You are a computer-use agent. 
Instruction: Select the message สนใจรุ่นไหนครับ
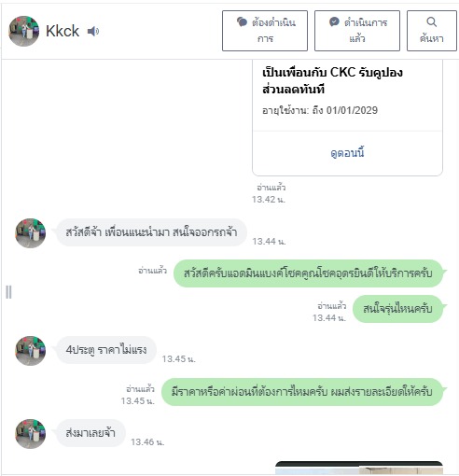[397, 309]
